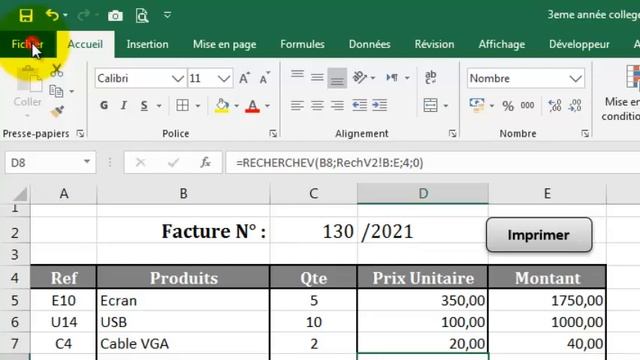Click the Coller paste button

(28, 90)
